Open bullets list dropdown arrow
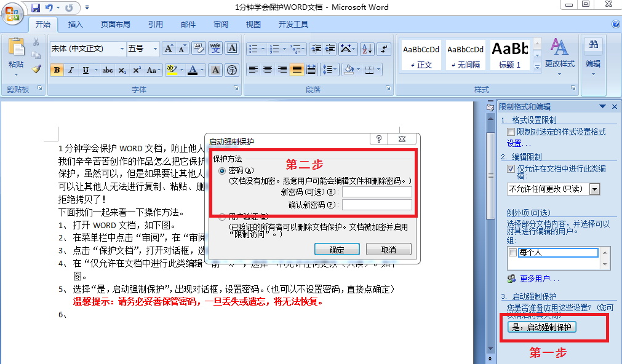The height and width of the screenshot is (364, 622). [263, 49]
